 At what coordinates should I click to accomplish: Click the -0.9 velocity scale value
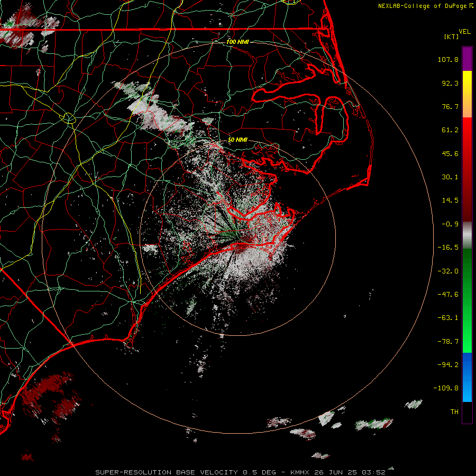[450, 224]
